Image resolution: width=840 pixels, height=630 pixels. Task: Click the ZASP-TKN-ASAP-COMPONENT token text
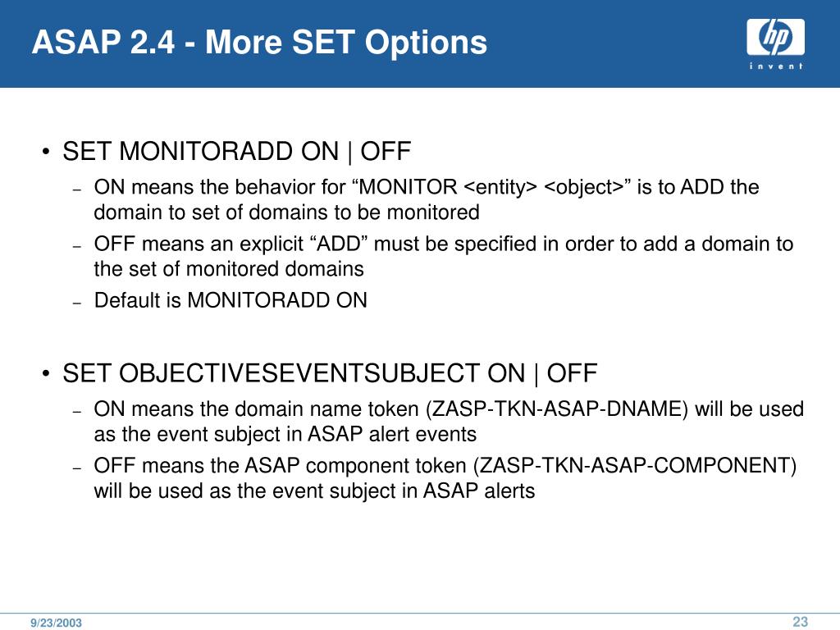pos(635,466)
